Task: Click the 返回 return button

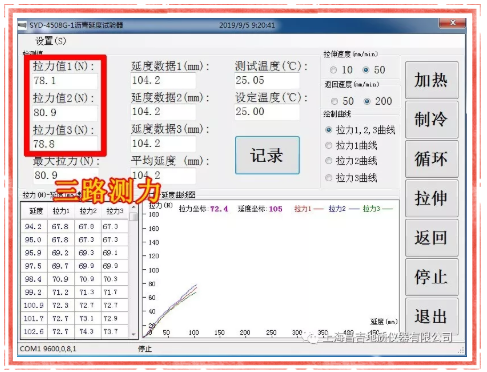Action: pos(432,238)
